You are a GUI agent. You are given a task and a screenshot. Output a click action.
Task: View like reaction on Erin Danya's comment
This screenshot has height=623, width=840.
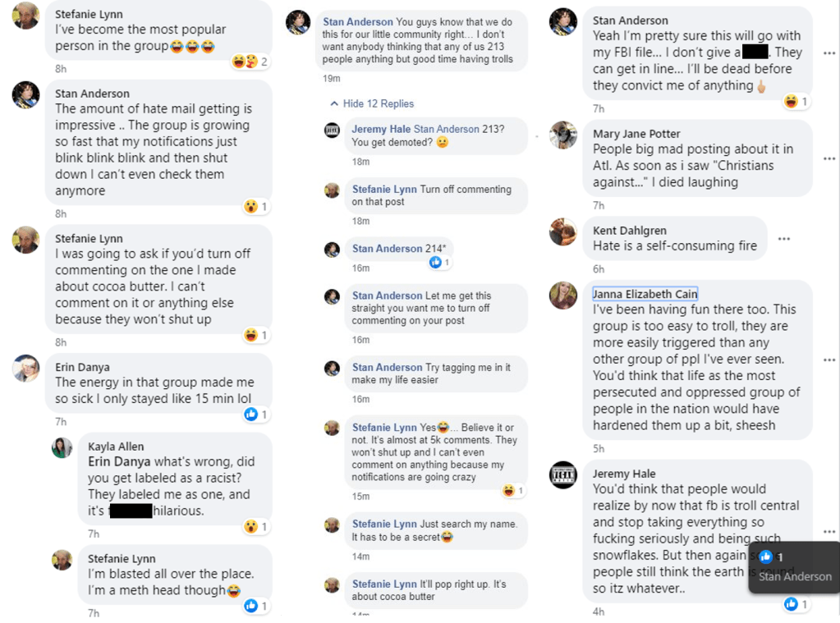256,415
